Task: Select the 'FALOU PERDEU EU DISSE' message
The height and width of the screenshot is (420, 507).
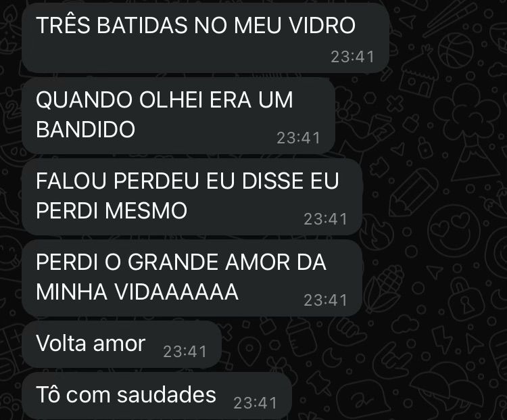Action: [192, 197]
